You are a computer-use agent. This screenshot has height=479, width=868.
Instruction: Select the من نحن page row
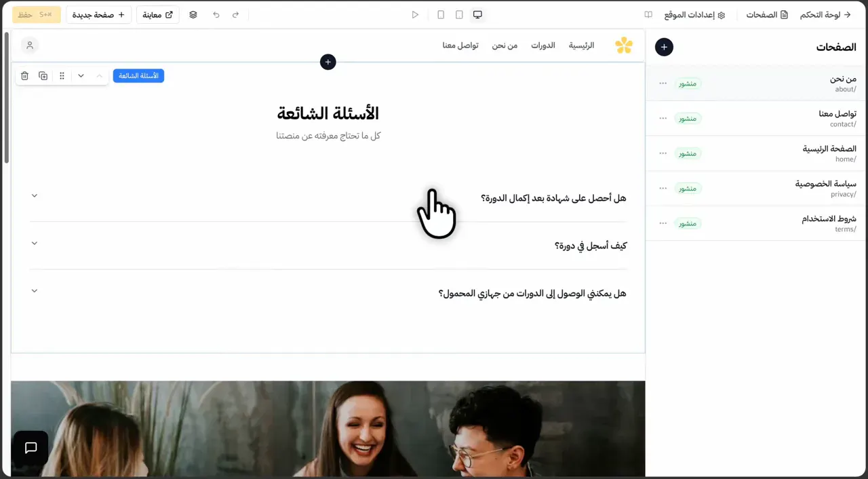click(757, 83)
